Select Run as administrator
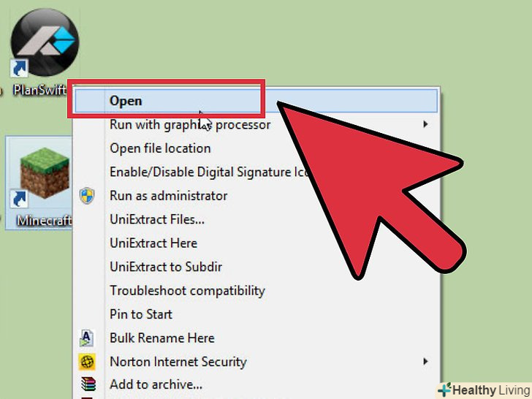The width and height of the screenshot is (532, 399). pos(168,196)
